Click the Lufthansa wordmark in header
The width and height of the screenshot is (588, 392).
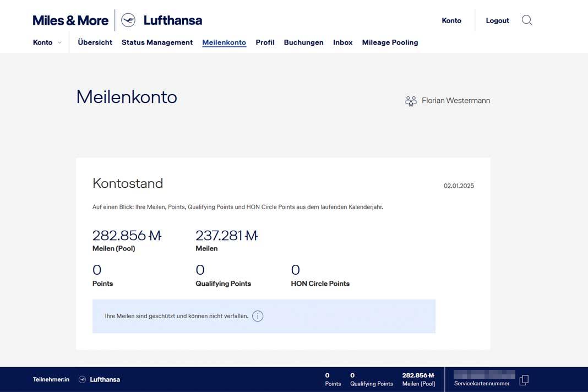click(x=173, y=20)
